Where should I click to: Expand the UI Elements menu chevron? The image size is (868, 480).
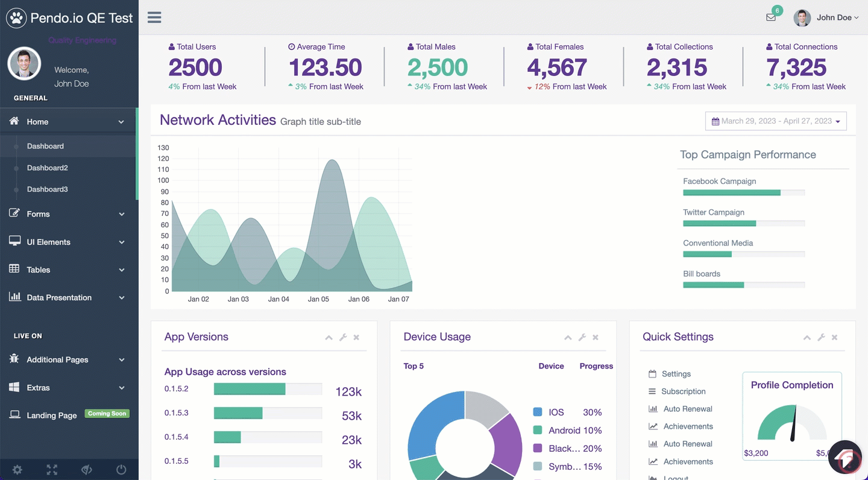pyautogui.click(x=121, y=242)
